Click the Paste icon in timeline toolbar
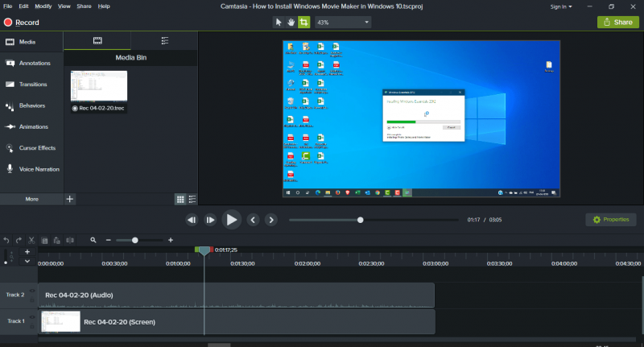This screenshot has width=644, height=347. [57, 240]
